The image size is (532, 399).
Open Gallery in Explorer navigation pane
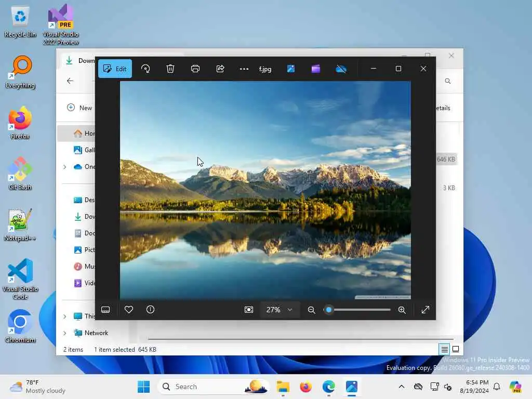pos(84,150)
